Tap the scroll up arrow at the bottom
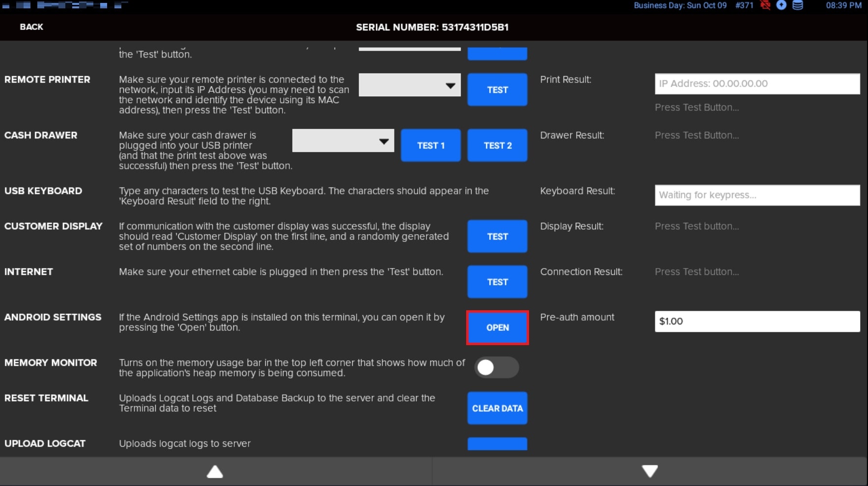The height and width of the screenshot is (486, 868). click(215, 472)
